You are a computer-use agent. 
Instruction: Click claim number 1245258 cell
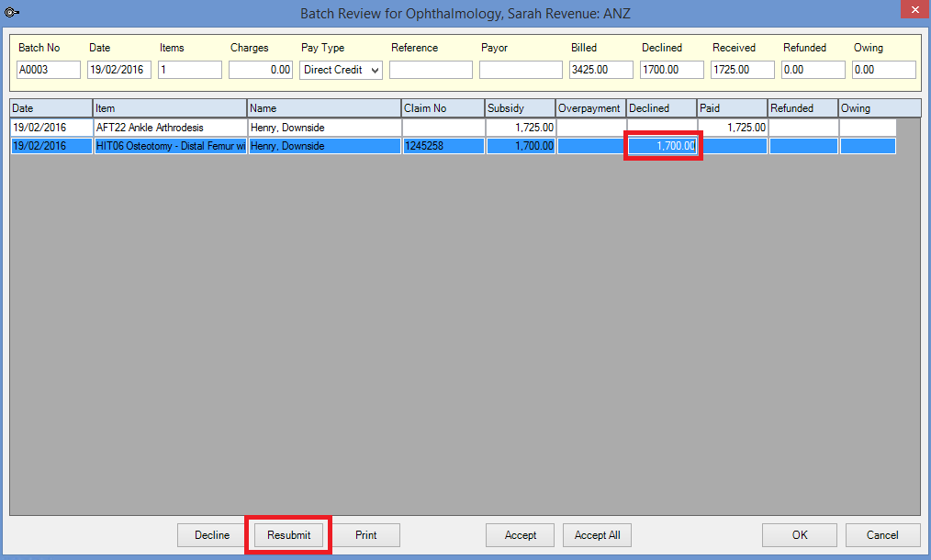point(443,146)
